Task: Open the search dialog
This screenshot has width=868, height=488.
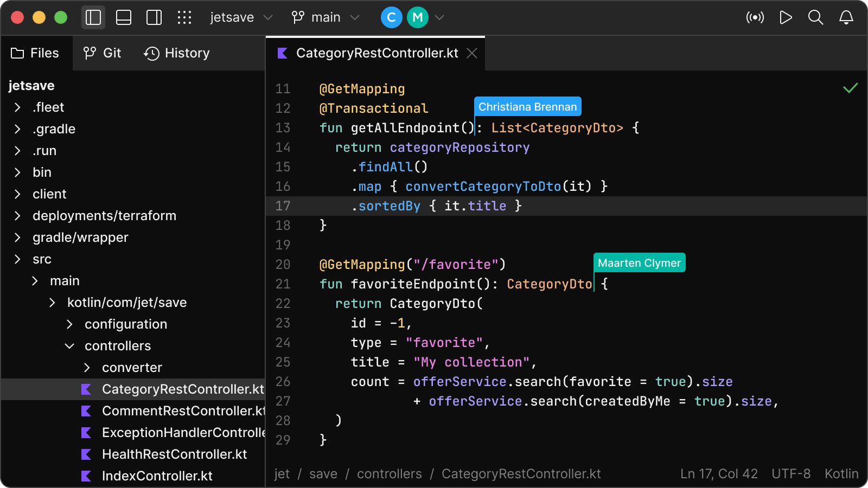Action: click(x=816, y=17)
